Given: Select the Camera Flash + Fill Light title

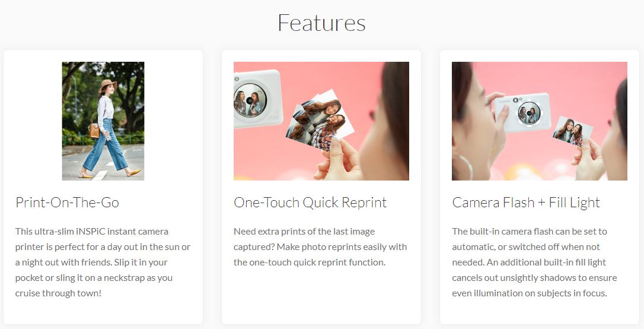Looking at the screenshot, I should (x=526, y=203).
